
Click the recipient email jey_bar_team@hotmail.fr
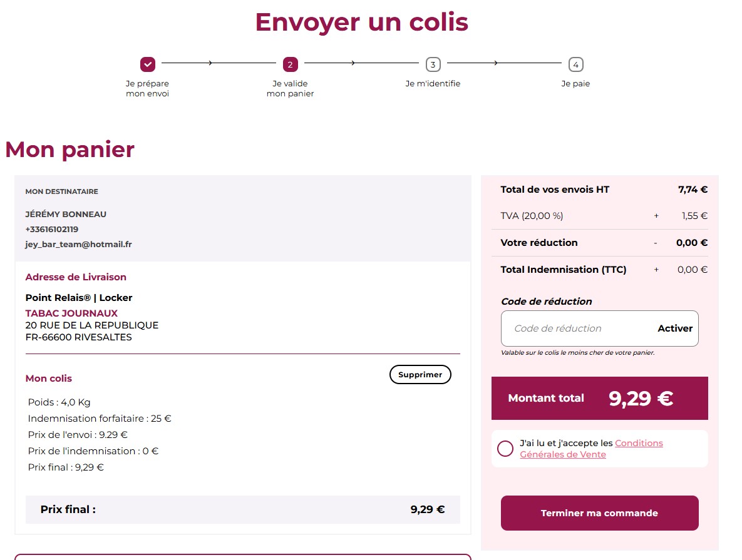point(78,244)
